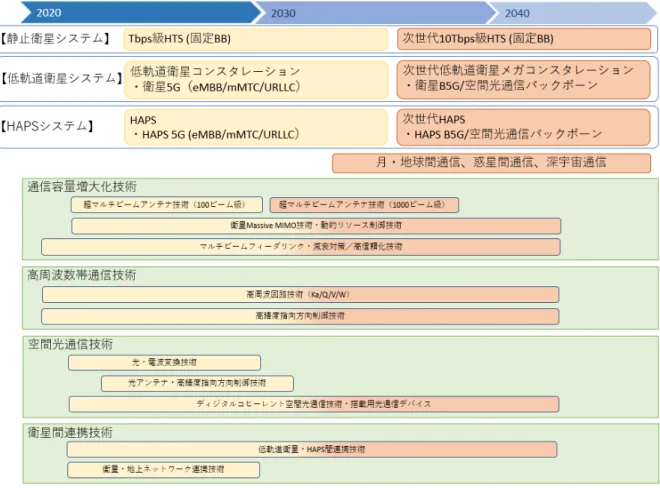Click the ディジタルコヒーレント空間光通信技術 bar
660x488 pixels.
tap(314, 404)
